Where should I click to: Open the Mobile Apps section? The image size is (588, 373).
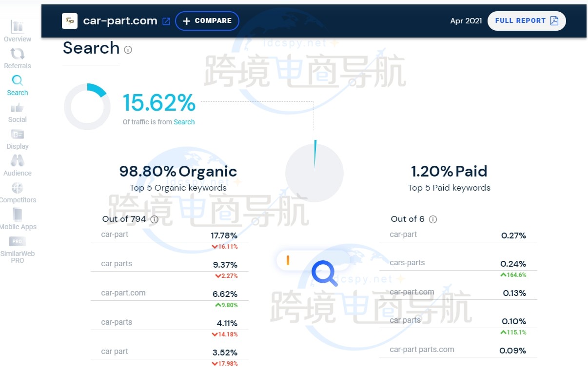17,217
